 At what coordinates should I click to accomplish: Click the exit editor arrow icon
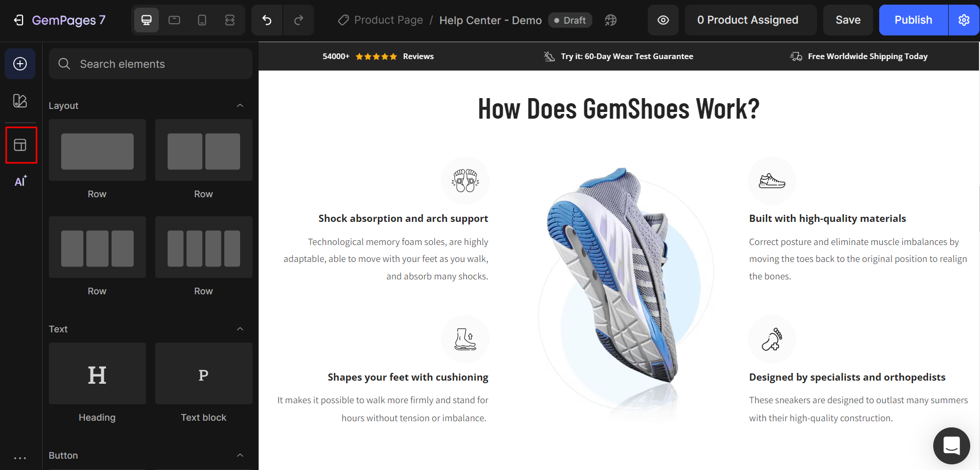coord(19,20)
